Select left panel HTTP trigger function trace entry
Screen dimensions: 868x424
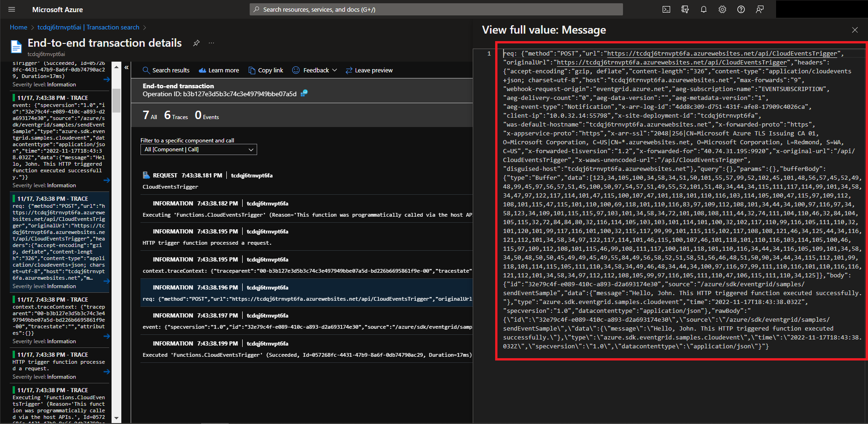pyautogui.click(x=60, y=365)
